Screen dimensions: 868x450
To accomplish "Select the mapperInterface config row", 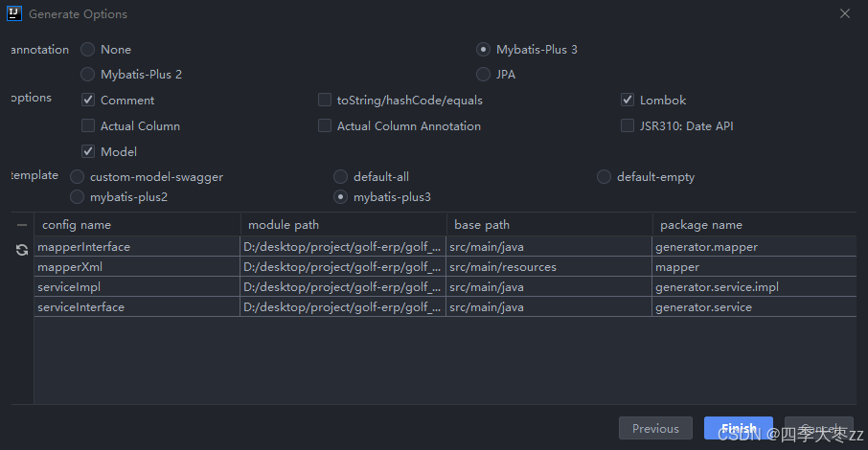I will click(445, 247).
